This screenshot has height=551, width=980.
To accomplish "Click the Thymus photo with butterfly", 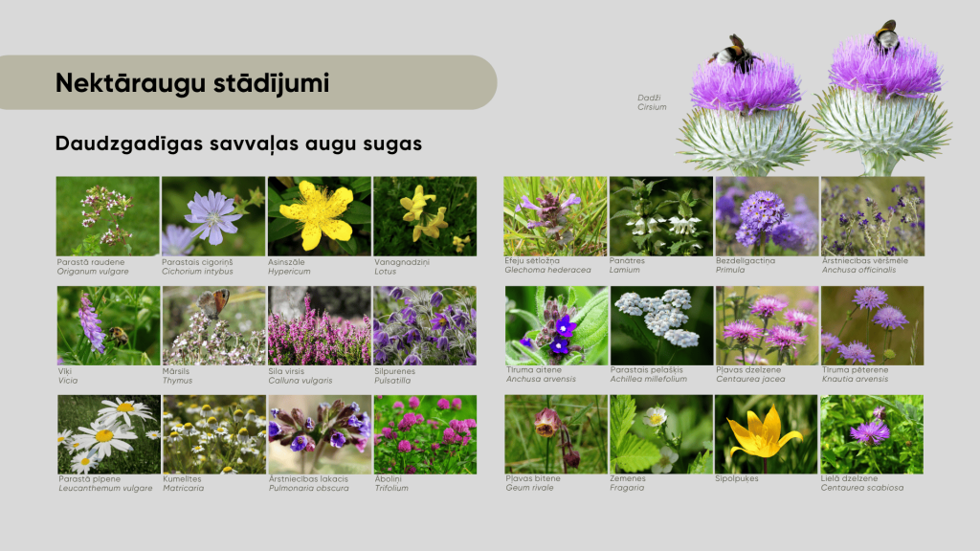I will click(x=212, y=325).
